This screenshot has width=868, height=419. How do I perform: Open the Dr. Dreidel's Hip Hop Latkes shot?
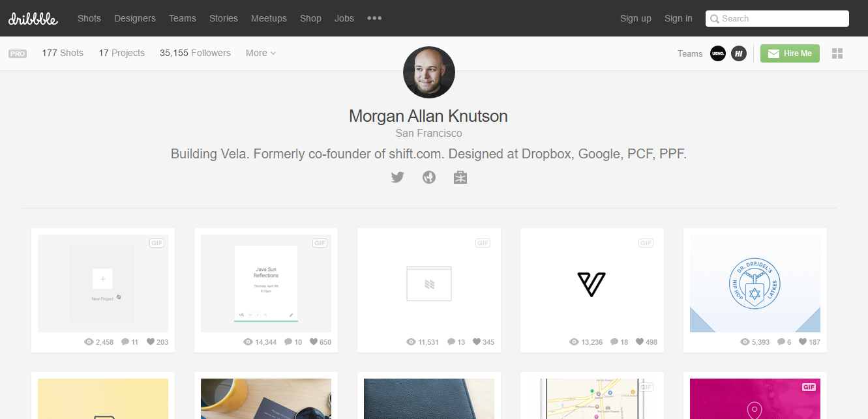[755, 283]
